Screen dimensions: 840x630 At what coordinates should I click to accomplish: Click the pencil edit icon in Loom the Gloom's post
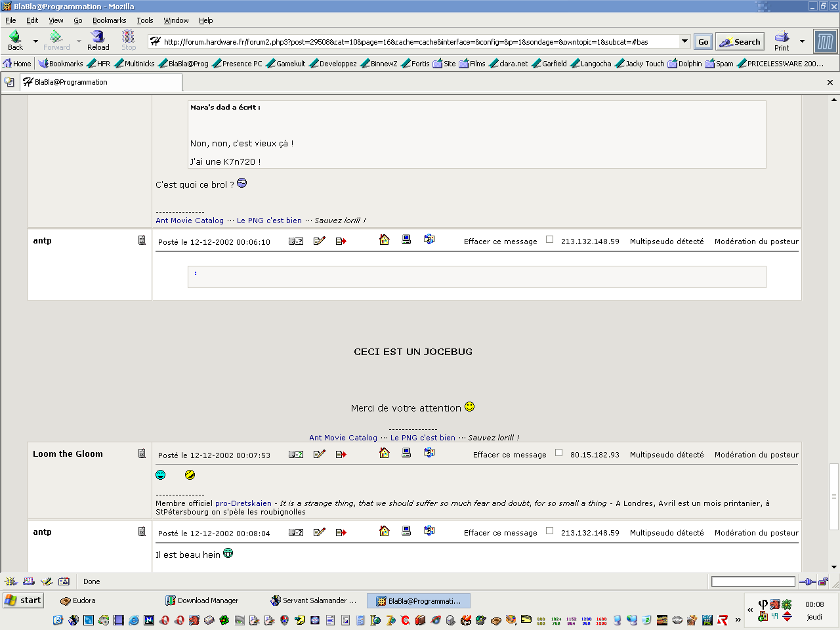coord(320,454)
